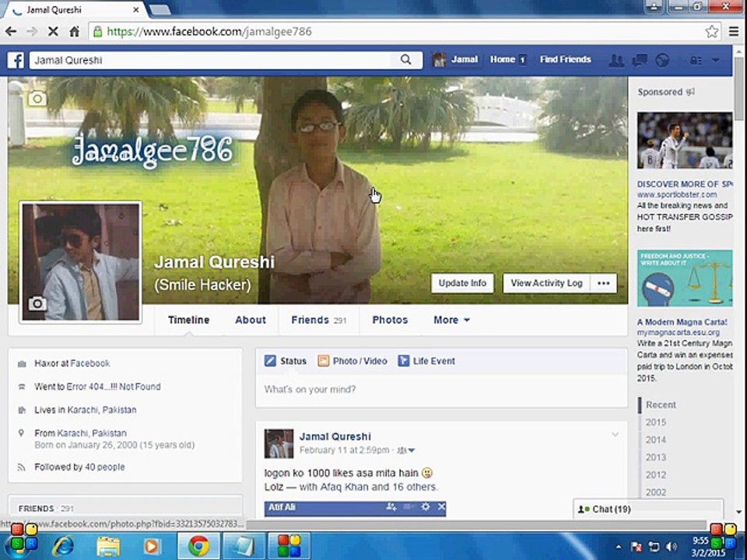Expand the account dropdown arrow in navbar

coord(716,61)
